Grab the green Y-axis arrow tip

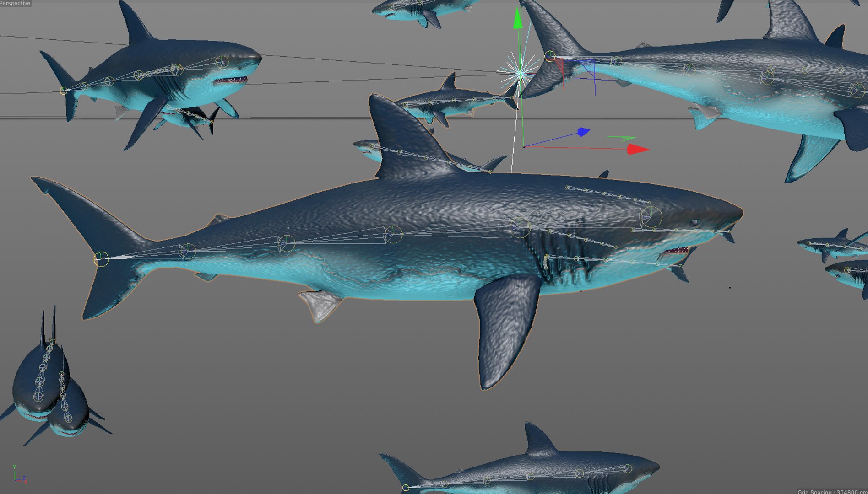click(x=518, y=18)
